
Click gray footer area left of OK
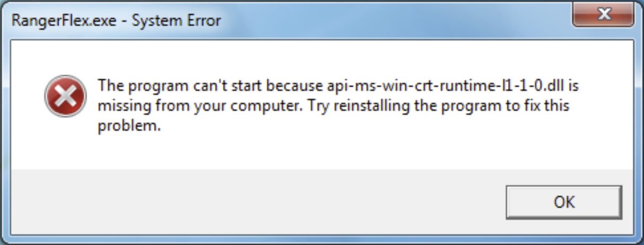point(255,202)
